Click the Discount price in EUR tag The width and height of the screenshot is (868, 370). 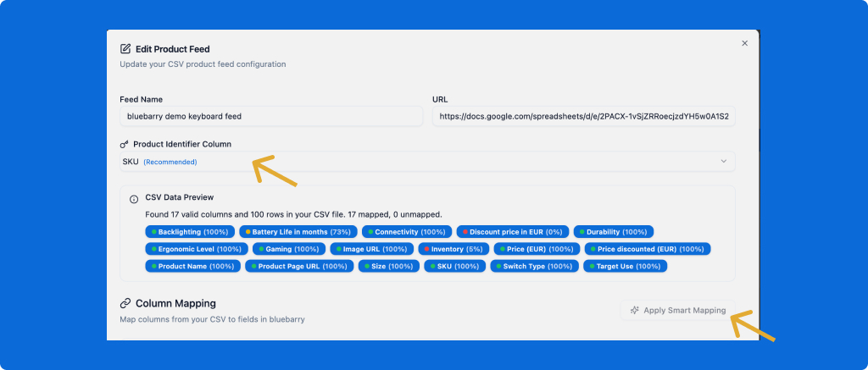point(512,232)
